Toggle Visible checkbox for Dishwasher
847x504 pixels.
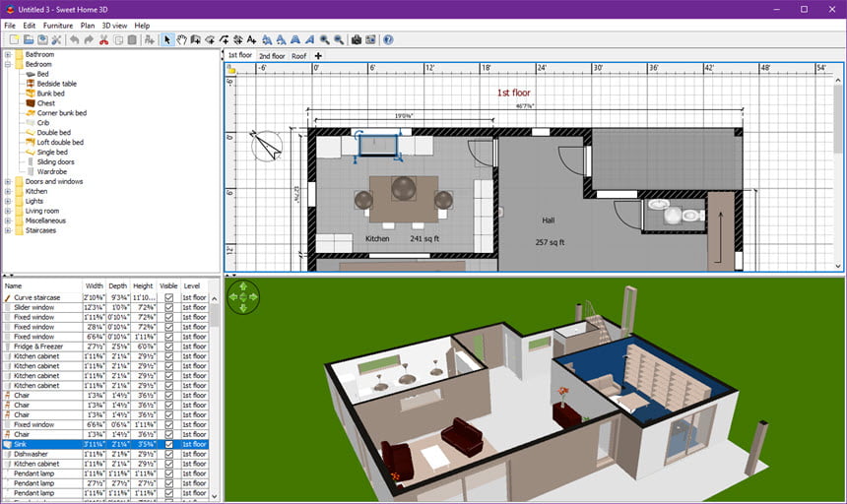click(169, 454)
